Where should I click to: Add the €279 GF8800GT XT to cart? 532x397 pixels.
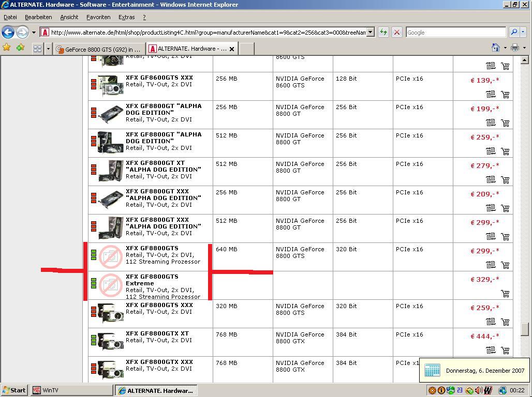click(x=505, y=180)
